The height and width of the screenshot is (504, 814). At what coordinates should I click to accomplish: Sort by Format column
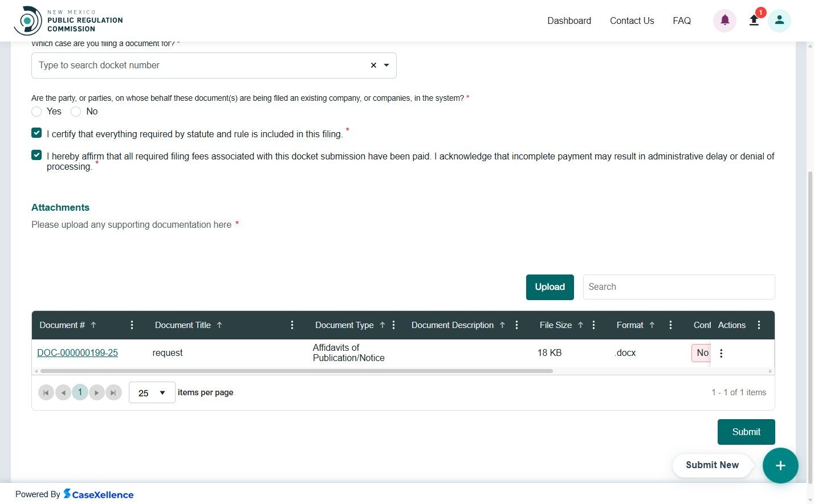pyautogui.click(x=652, y=325)
